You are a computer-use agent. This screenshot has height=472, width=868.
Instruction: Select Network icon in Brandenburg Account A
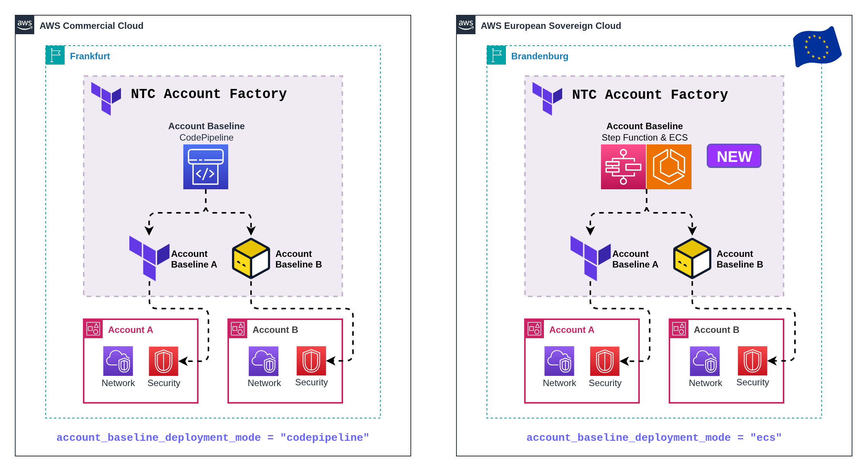(559, 361)
